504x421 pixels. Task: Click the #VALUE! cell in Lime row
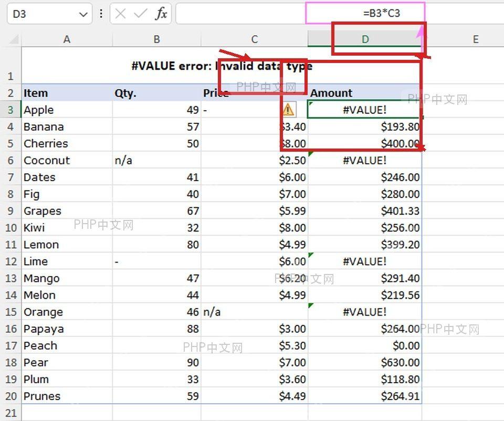[365, 261]
